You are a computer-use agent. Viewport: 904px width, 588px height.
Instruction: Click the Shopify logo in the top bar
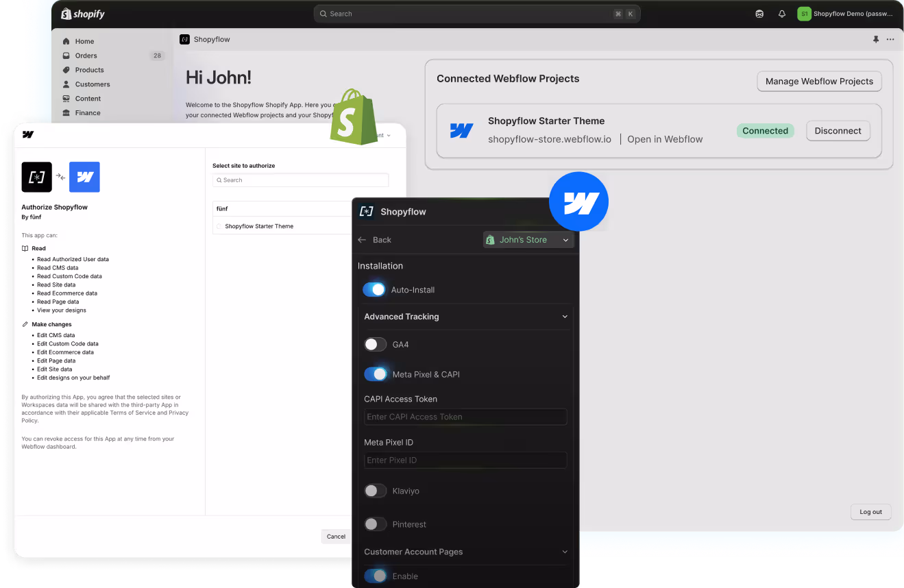click(x=82, y=14)
